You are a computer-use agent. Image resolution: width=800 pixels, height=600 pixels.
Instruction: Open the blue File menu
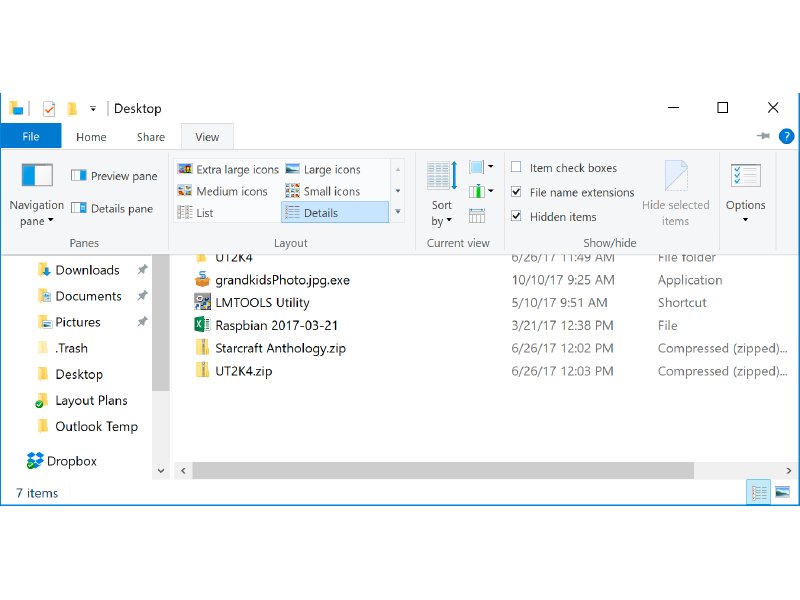click(31, 136)
